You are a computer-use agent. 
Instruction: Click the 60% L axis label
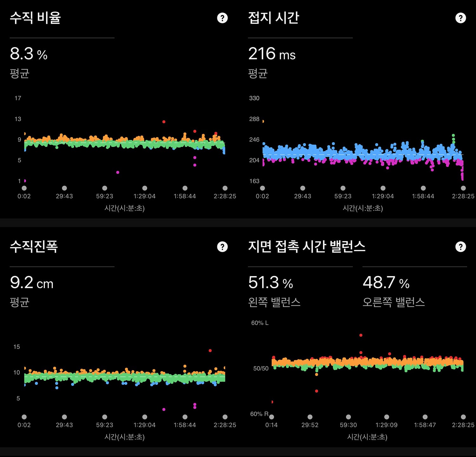(x=260, y=323)
